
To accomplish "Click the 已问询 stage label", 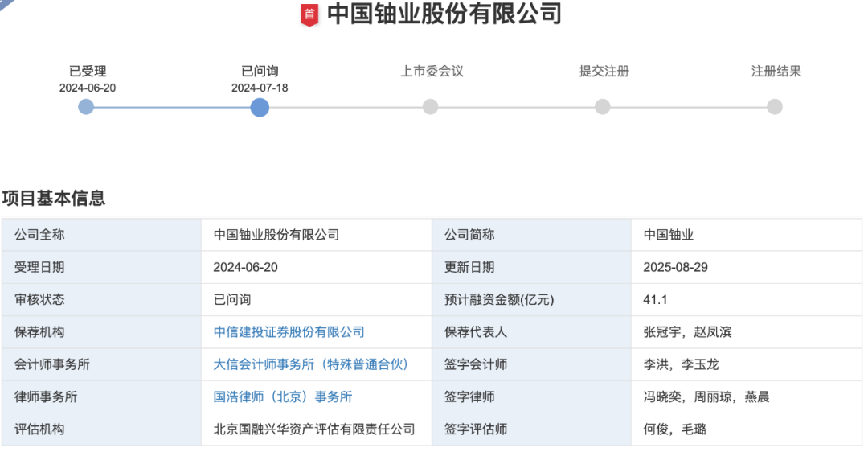I will tap(260, 71).
